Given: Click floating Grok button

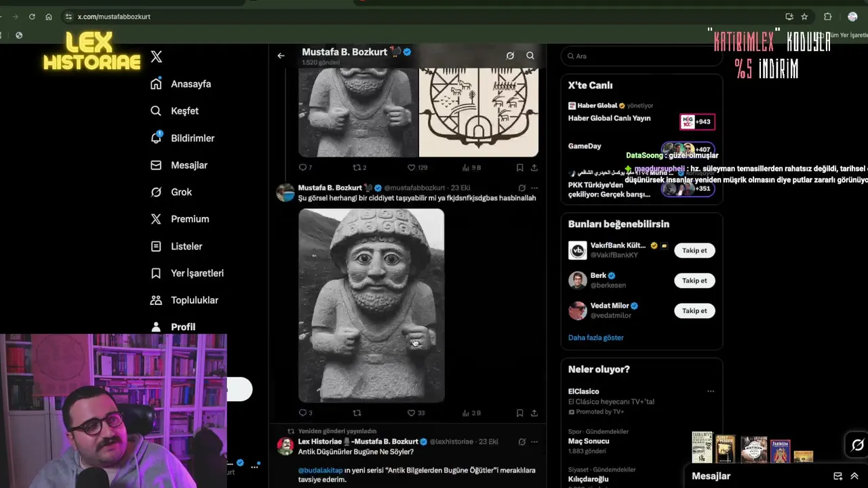Looking at the screenshot, I should click(x=857, y=445).
